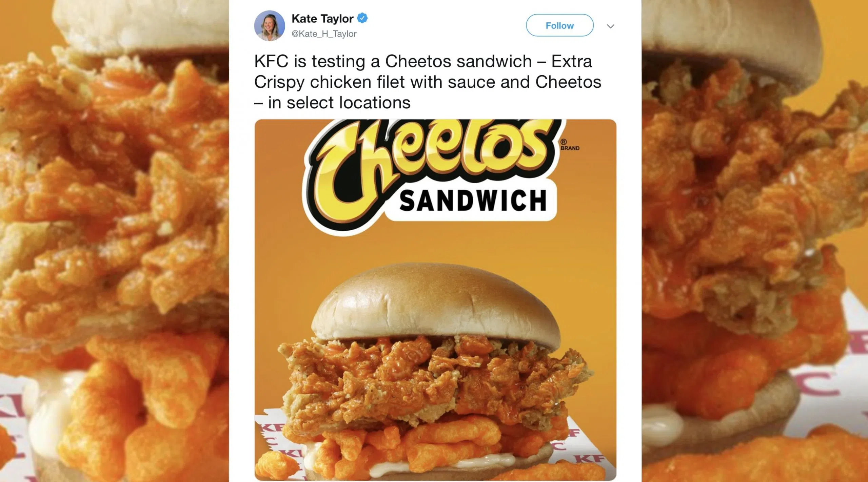Follow Kate Taylor
868x482 pixels.
point(559,25)
